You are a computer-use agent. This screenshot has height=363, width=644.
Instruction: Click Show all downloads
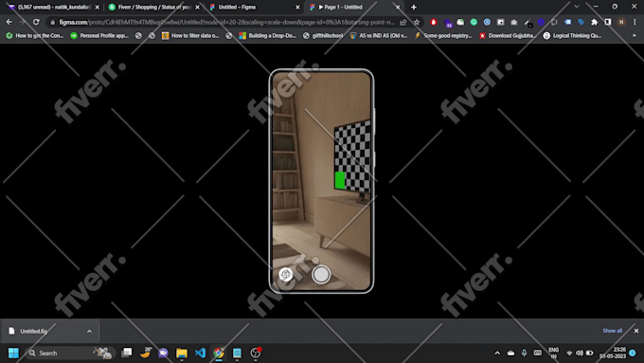point(612,331)
